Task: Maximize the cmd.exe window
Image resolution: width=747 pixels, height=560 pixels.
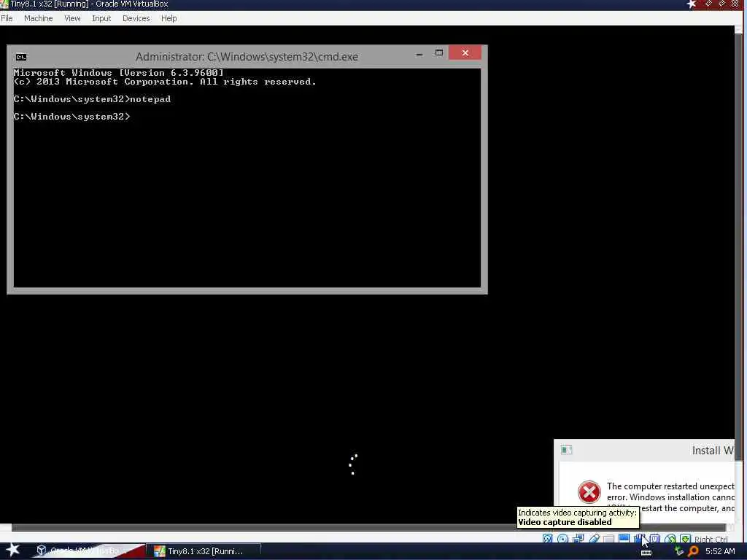Action: [x=438, y=52]
